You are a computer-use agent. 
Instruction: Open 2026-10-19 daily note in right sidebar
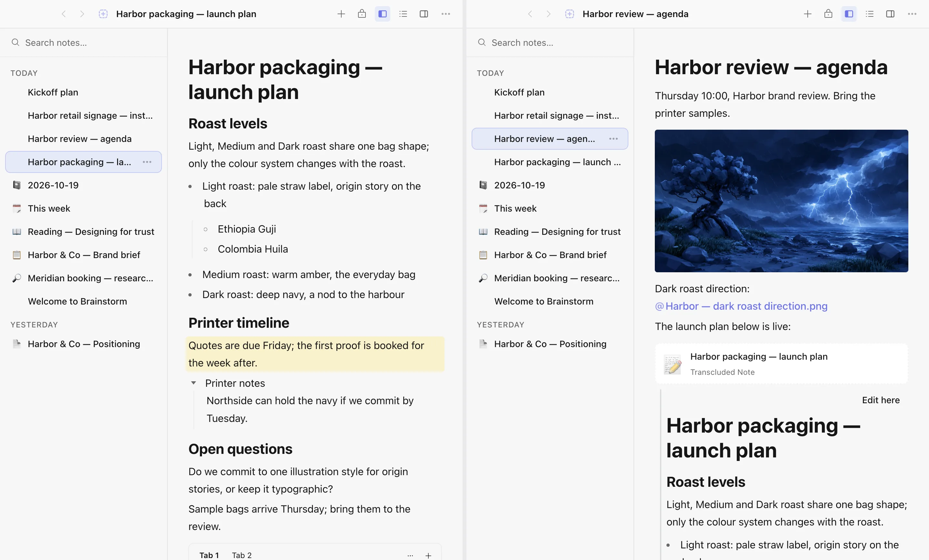(550, 185)
